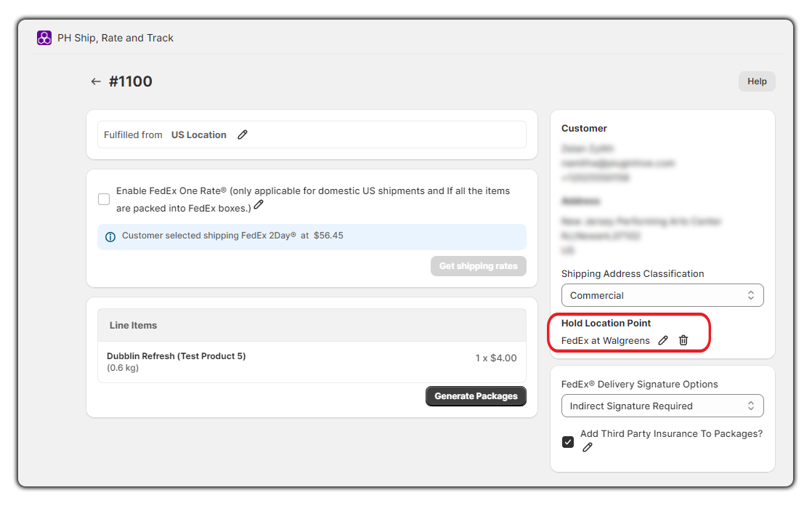Delete the hold location point with trash icon
The height and width of the screenshot is (506, 812).
coord(683,341)
